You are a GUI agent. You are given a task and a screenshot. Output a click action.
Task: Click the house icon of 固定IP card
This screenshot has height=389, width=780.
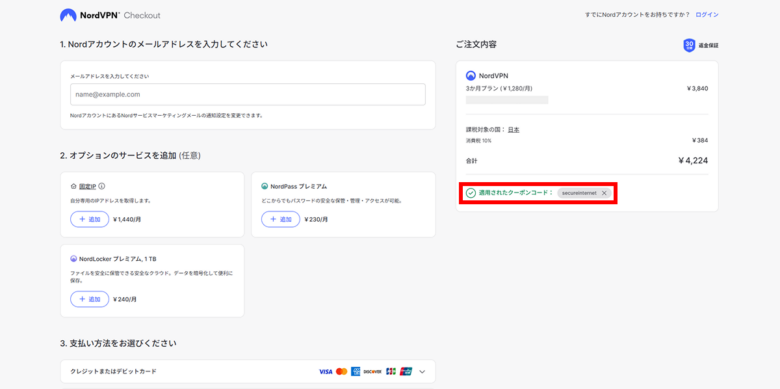tap(73, 187)
